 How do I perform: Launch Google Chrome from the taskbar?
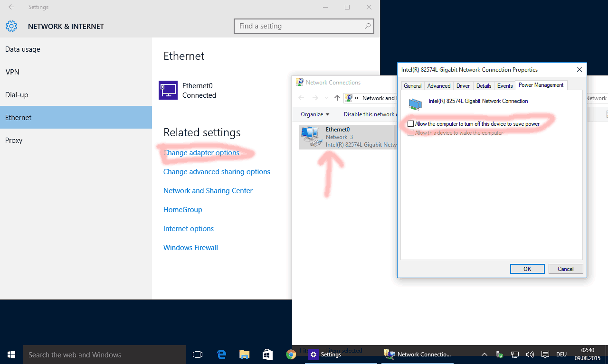291,355
